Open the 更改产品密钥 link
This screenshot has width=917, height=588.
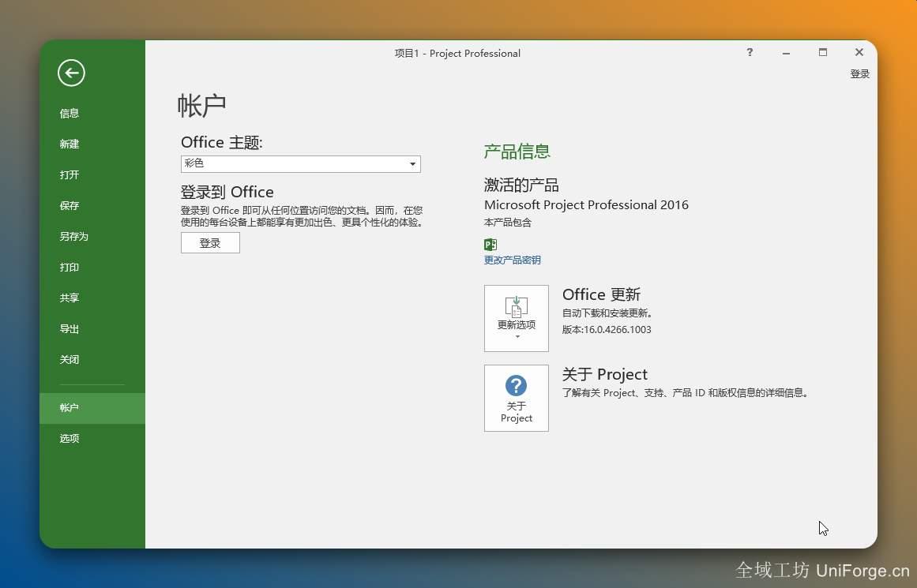513,260
